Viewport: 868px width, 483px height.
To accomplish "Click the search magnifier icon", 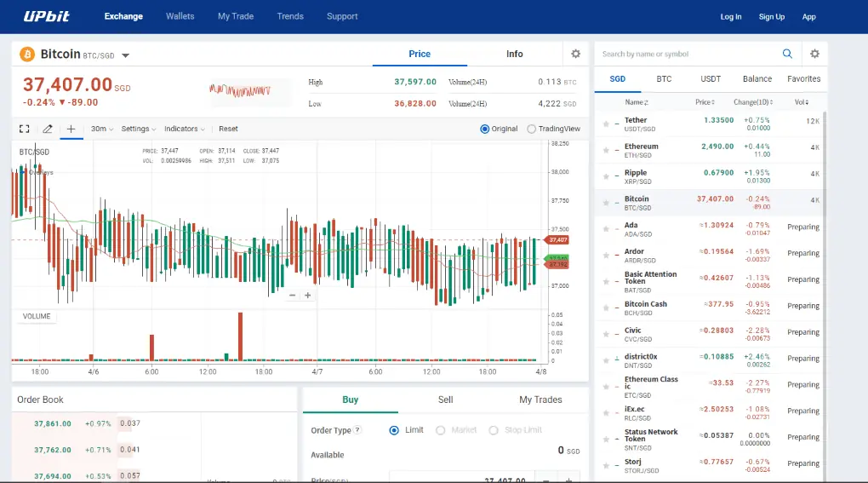I will point(787,54).
